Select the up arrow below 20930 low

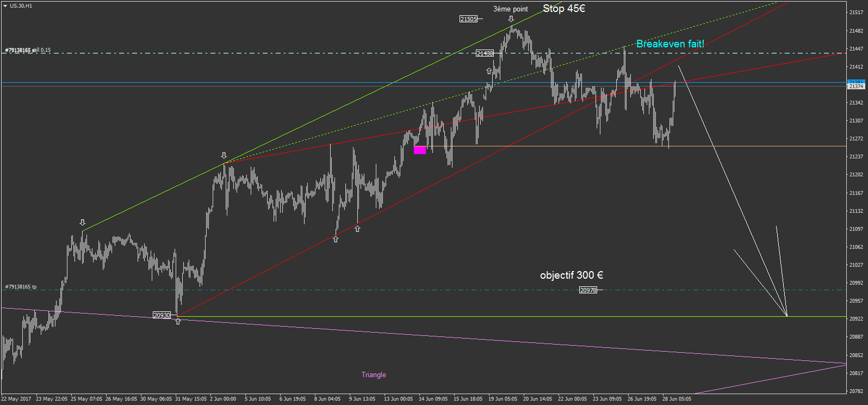[x=178, y=322]
